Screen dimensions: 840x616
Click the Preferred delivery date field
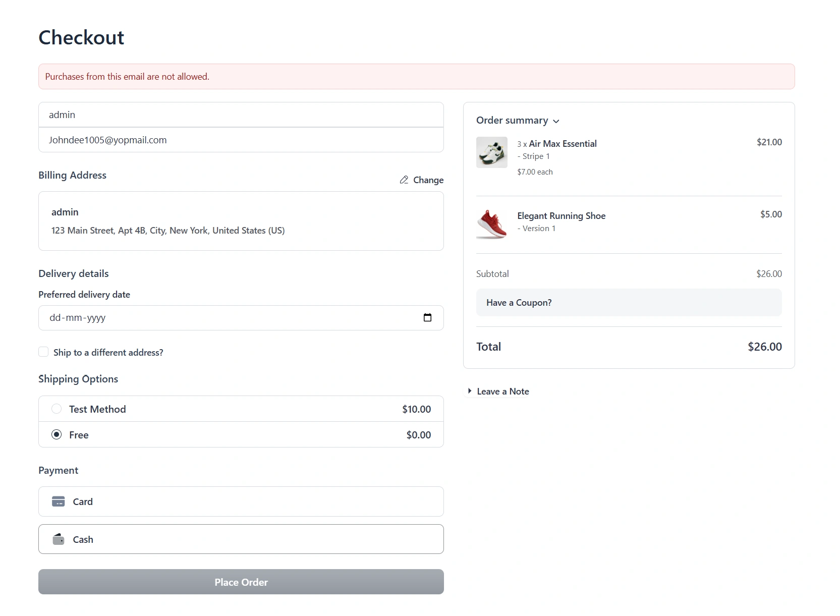[241, 318]
